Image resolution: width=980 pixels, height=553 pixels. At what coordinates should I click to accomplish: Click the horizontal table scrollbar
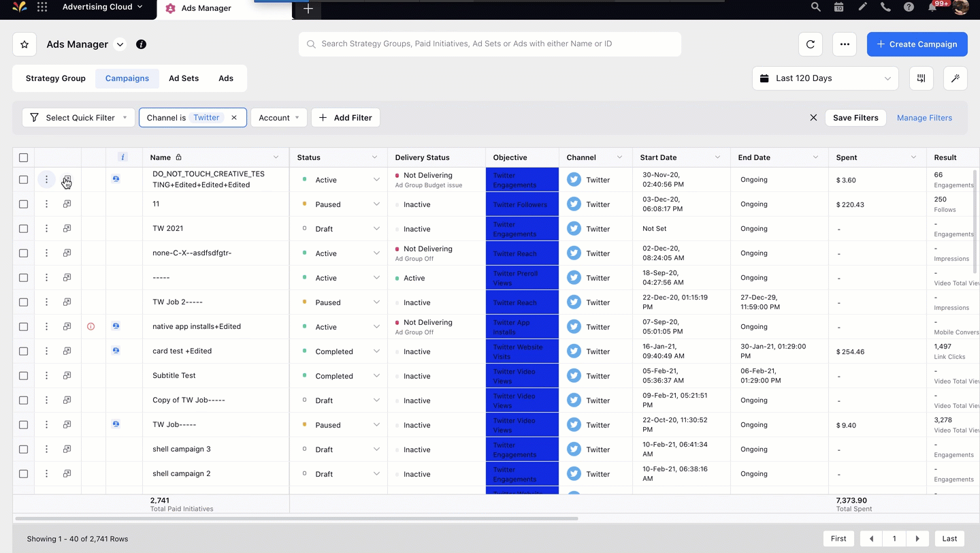point(296,519)
